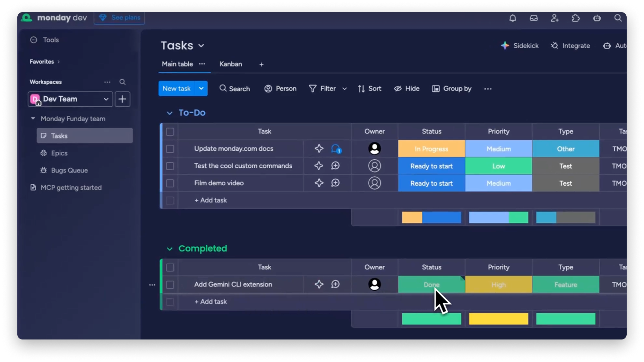Image resolution: width=644 pixels, height=362 pixels.
Task: Open the New task dropdown arrow
Action: click(x=201, y=88)
